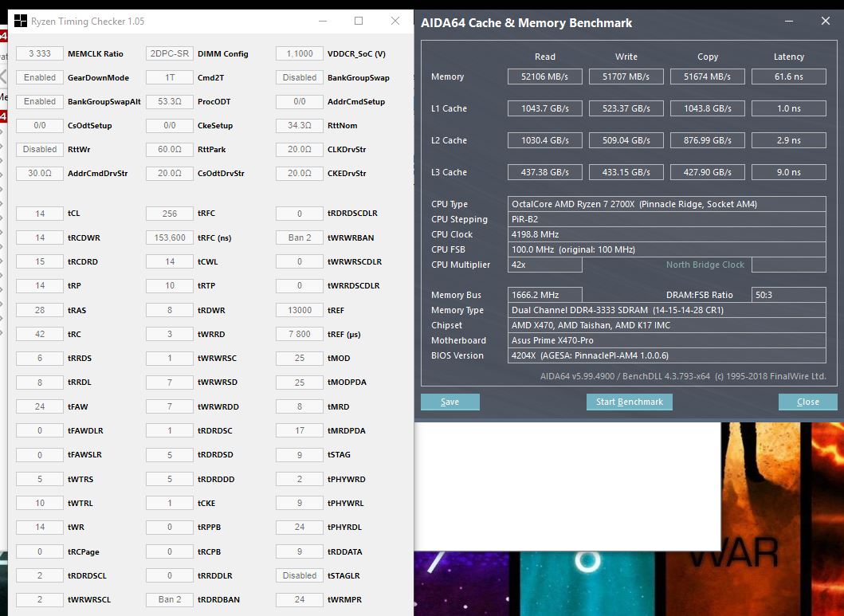Click the RttWr Disabled field
Viewport: 844px width, 616px height.
click(40, 149)
